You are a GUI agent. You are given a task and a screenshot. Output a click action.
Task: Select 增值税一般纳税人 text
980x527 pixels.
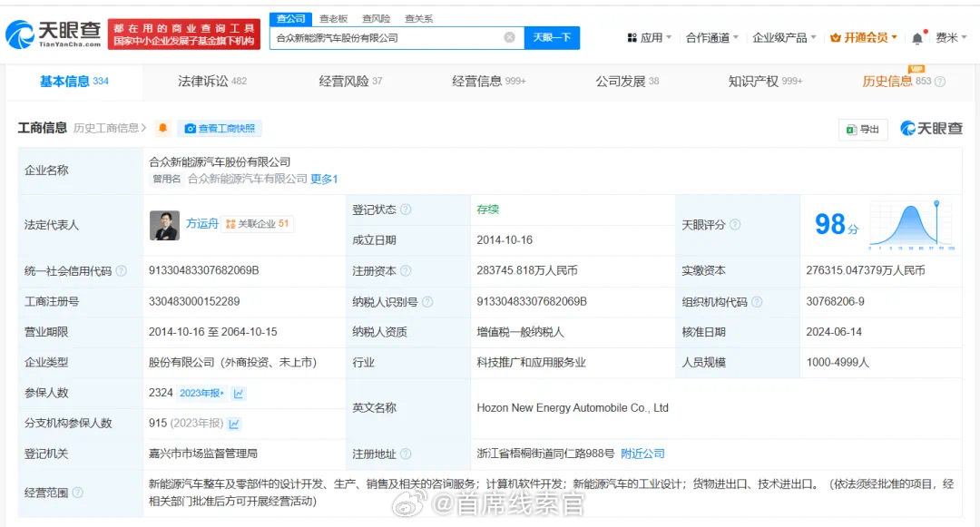[520, 332]
